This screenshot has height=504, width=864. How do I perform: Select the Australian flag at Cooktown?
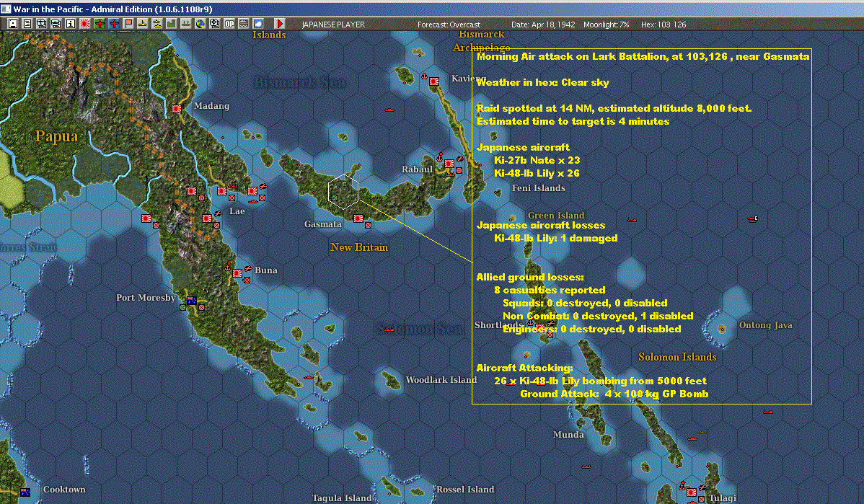tap(25, 492)
